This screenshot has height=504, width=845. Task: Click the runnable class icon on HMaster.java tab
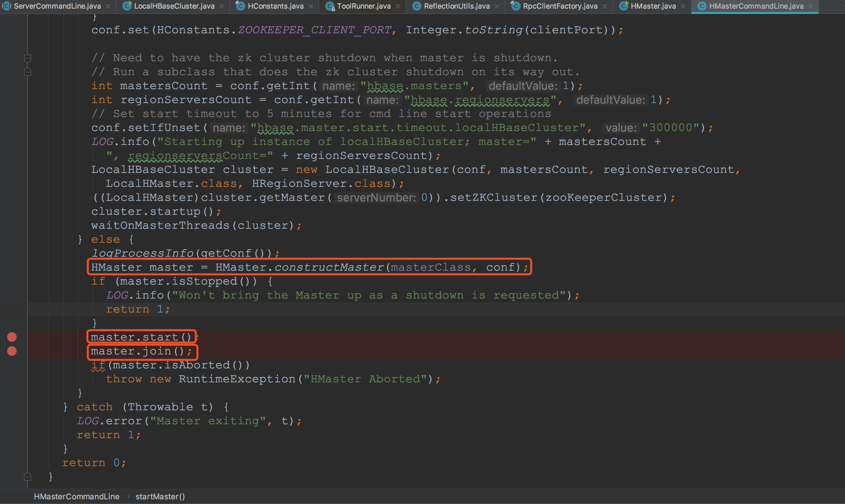coord(624,6)
